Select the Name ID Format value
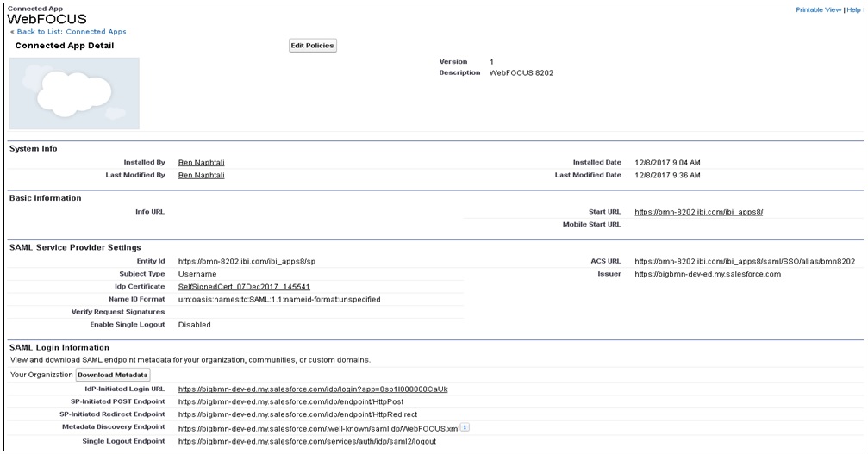 tap(279, 299)
